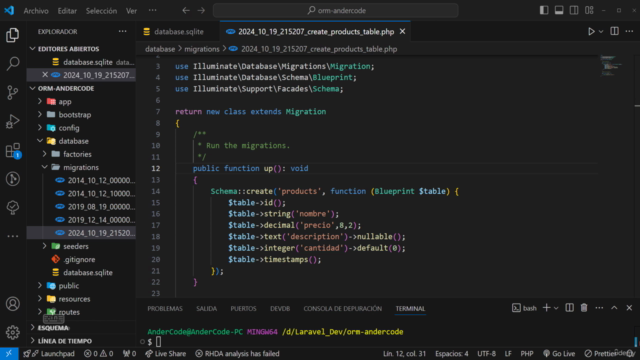Maximize the panel with up chevron

614,308
